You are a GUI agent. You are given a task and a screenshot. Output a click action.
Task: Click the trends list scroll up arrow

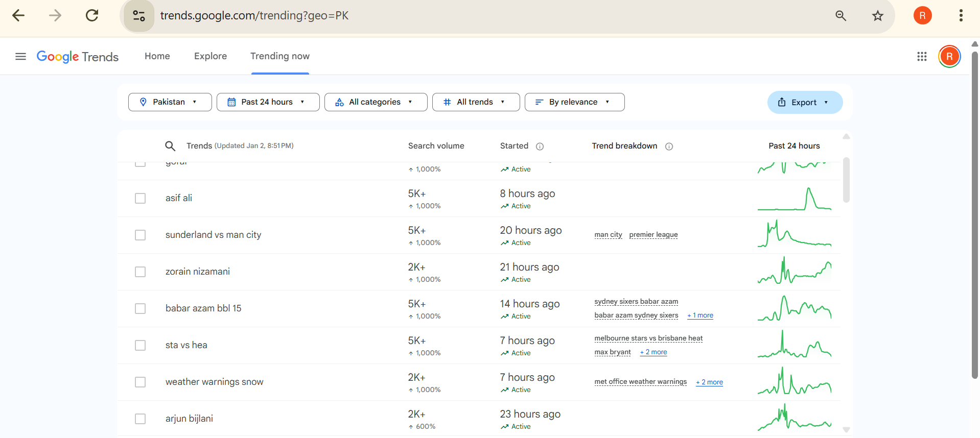[846, 136]
